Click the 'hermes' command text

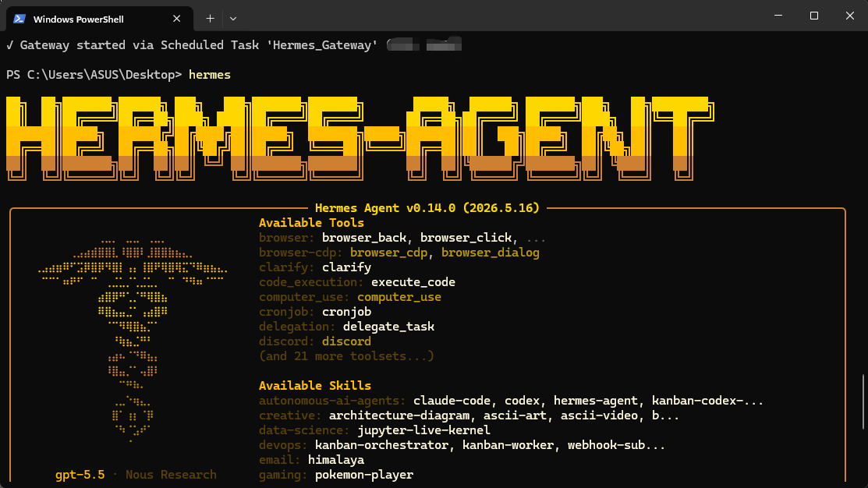(x=210, y=75)
